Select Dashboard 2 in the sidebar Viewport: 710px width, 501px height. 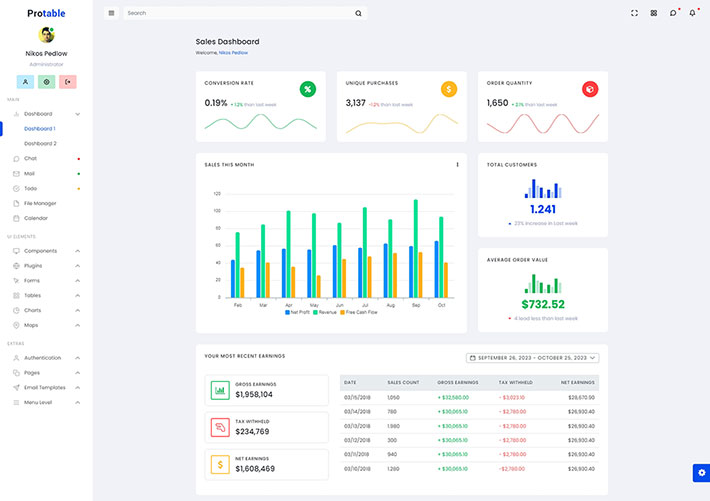[x=40, y=144]
